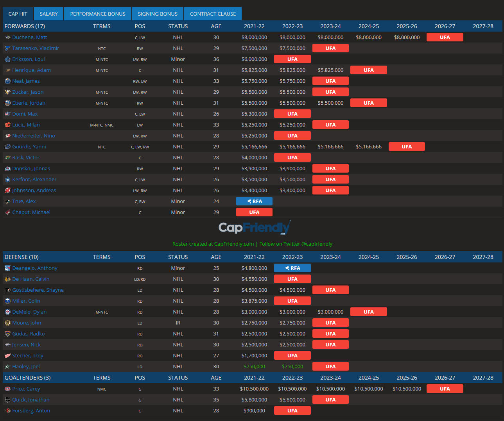Click the True, Alex RFA badge

tap(254, 202)
